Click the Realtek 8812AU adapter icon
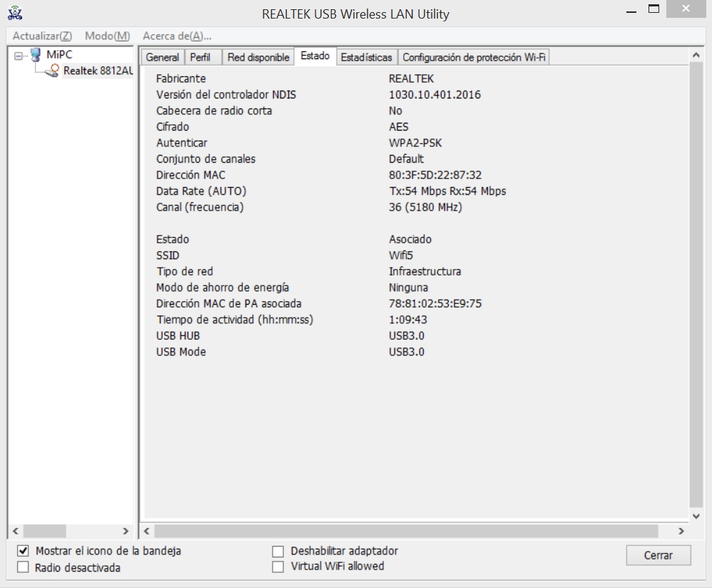Screen dimensions: 712x588 coord(53,71)
